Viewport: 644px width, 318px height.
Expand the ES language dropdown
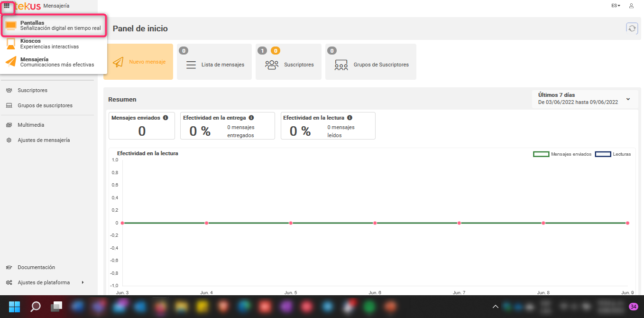click(x=616, y=6)
